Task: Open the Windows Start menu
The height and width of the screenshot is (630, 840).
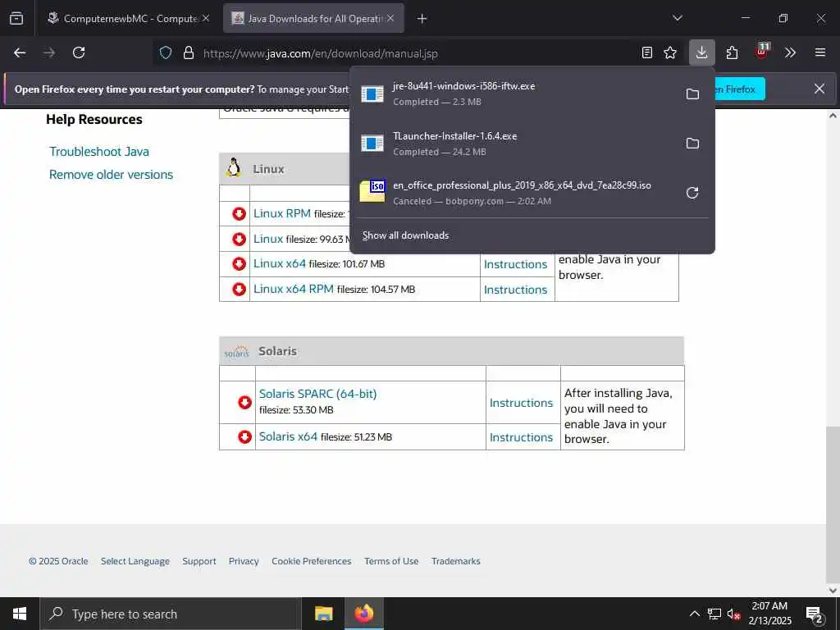Action: pos(20,614)
